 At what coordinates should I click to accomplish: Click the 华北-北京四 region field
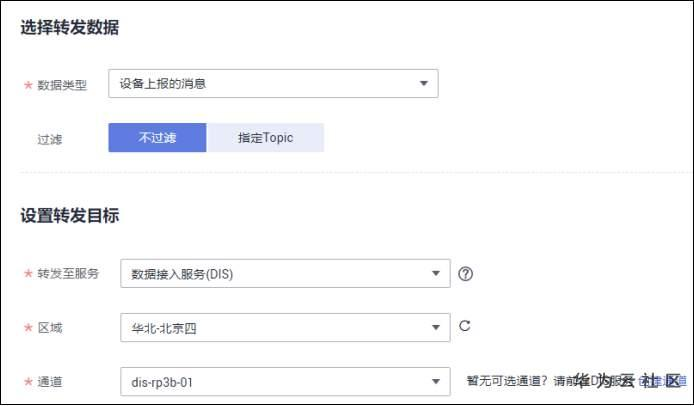point(270,327)
